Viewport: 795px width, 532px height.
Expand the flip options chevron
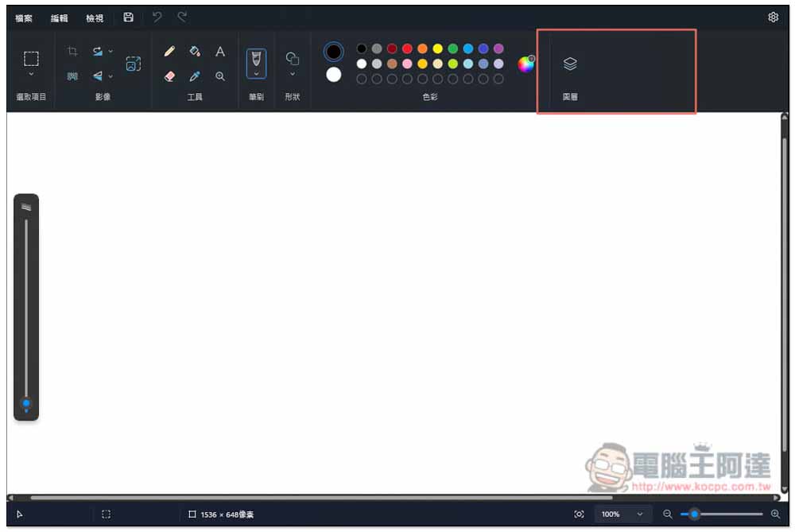(x=111, y=76)
